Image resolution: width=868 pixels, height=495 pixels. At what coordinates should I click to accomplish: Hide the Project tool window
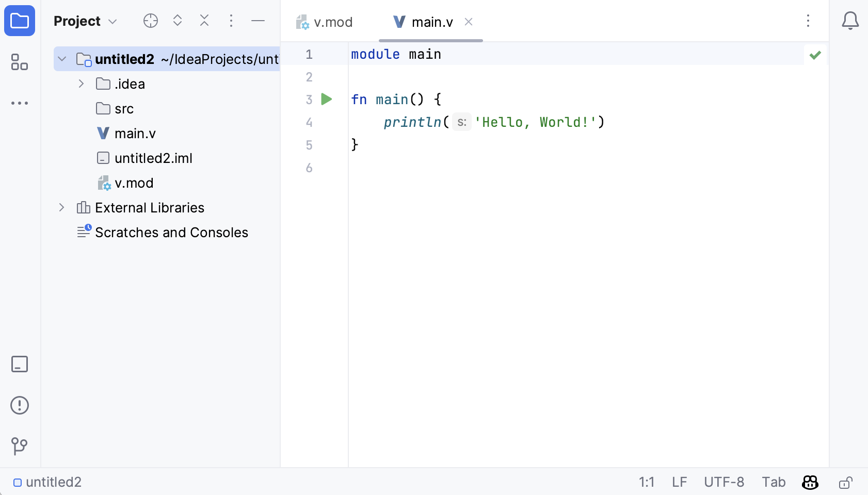(x=259, y=21)
